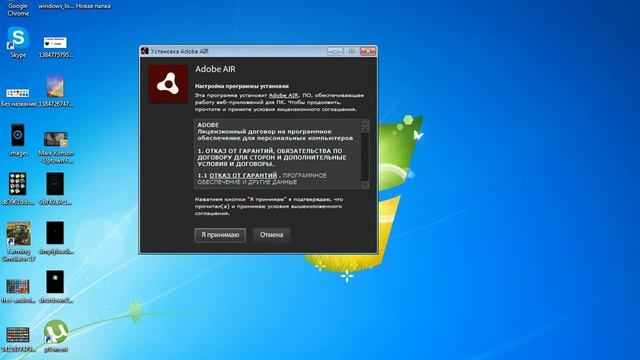Minimize the Adobe AIR installer window

[335, 51]
